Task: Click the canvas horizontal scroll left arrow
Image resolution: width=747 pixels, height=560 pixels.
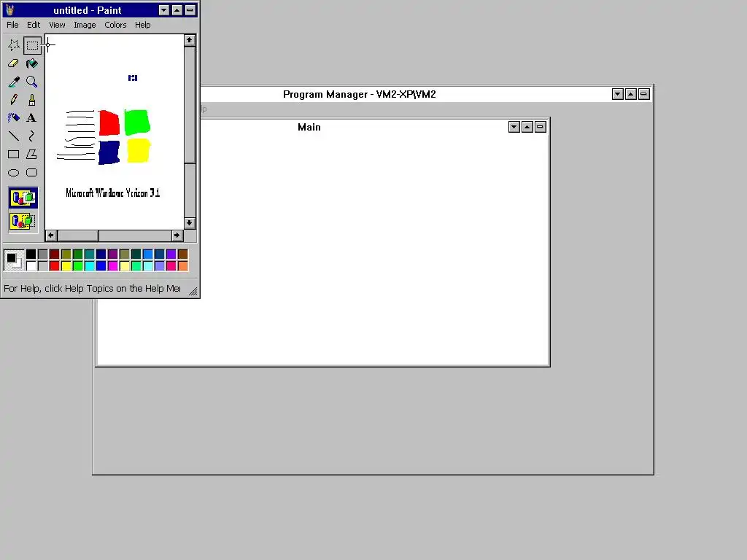Action: coord(51,236)
